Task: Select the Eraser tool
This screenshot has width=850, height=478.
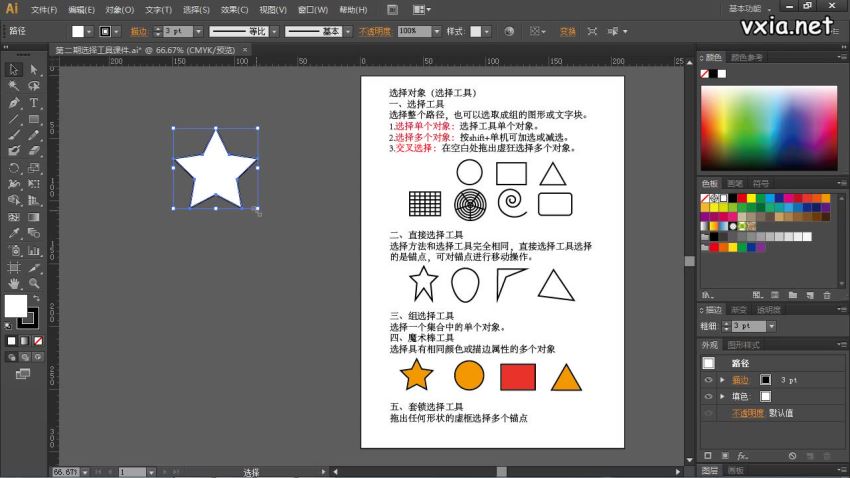Action: pyautogui.click(x=34, y=151)
